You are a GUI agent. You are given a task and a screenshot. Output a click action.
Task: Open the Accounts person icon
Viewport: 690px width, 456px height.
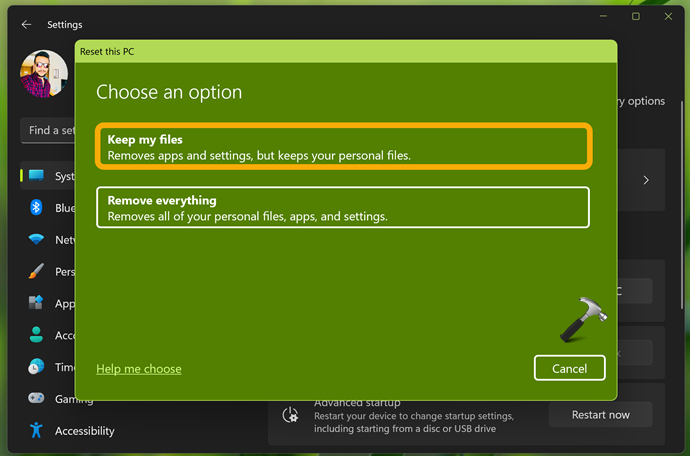pos(37,335)
